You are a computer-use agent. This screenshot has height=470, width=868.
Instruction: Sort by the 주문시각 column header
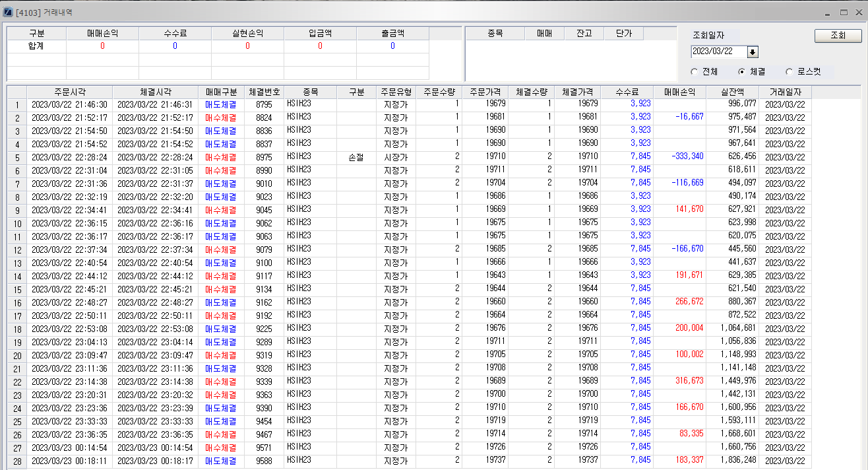[69, 92]
